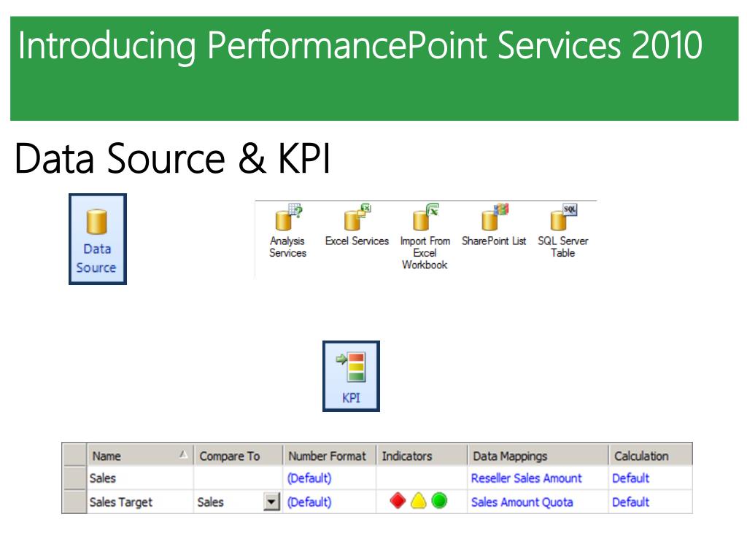Screen dimensions: 747x560
Task: Click the row selector for Sales Target row
Action: pyautogui.click(x=74, y=502)
